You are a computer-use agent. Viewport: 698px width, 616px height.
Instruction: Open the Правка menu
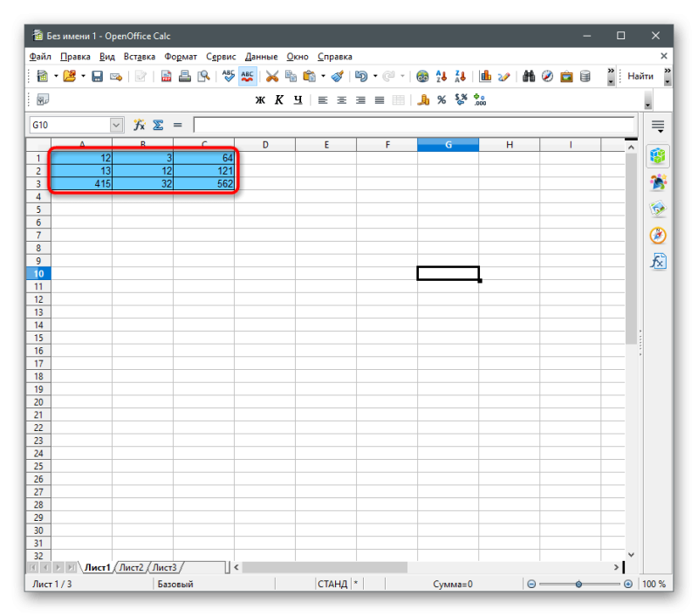pos(75,57)
